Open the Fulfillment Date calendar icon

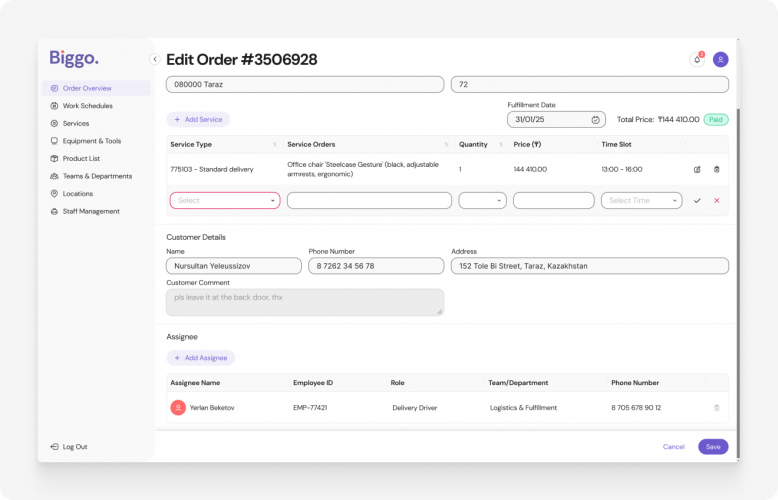(595, 120)
